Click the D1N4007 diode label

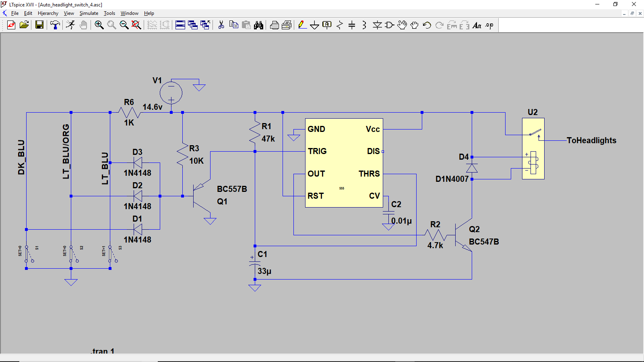click(452, 179)
